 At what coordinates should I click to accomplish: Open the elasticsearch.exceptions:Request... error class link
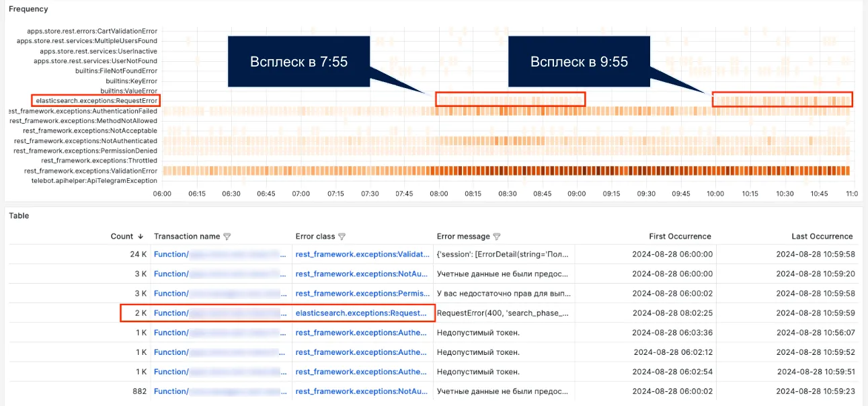(361, 313)
